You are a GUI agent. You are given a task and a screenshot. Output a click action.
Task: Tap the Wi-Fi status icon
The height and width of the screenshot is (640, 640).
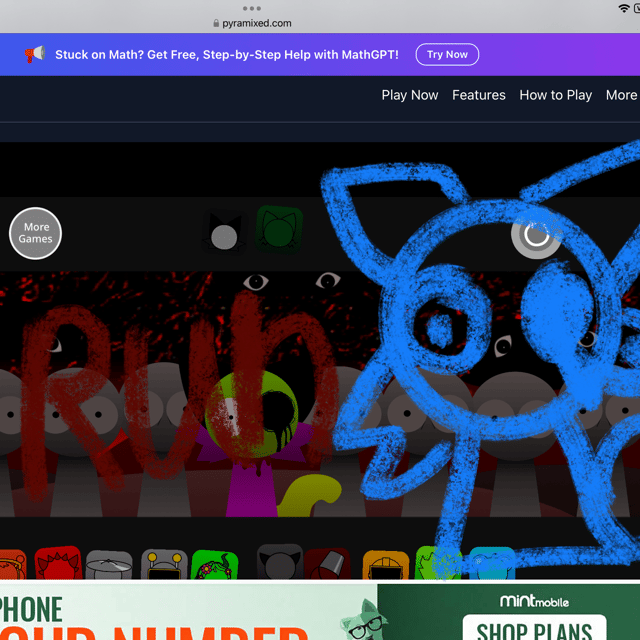[624, 8]
